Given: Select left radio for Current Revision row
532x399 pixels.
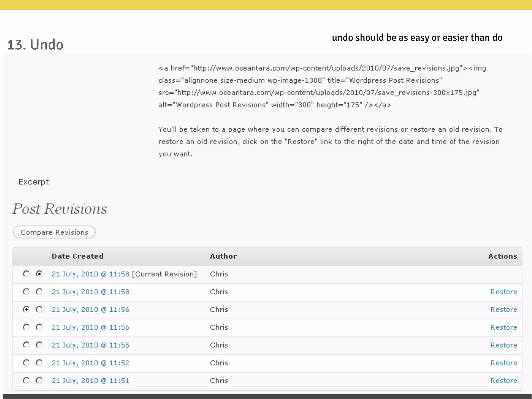Looking at the screenshot, I should [26, 274].
